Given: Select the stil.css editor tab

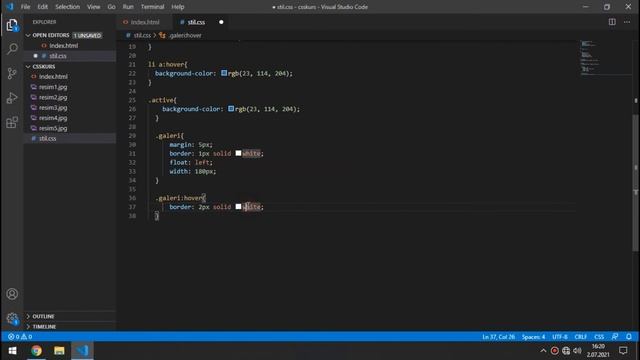Looking at the screenshot, I should pyautogui.click(x=201, y=22).
